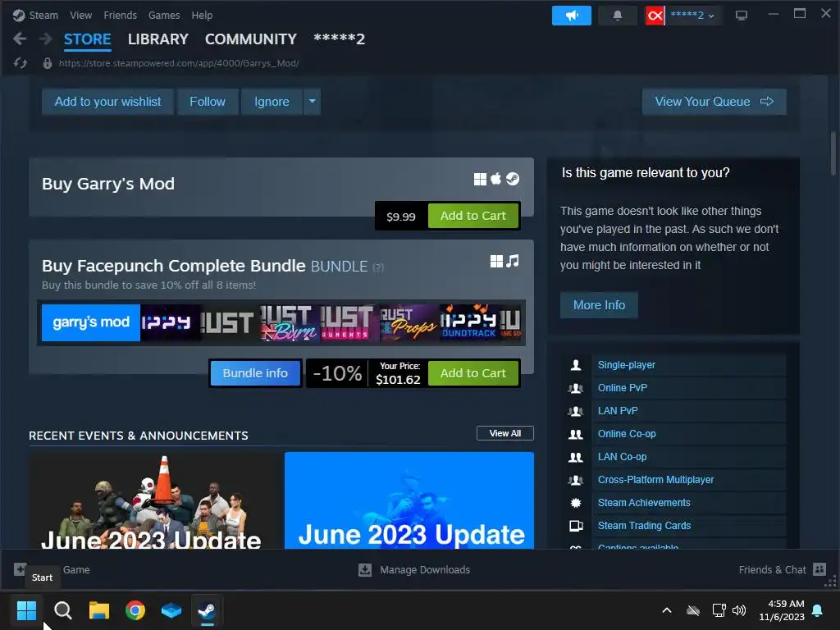Click the Follow button
The image size is (840, 630).
pos(208,101)
